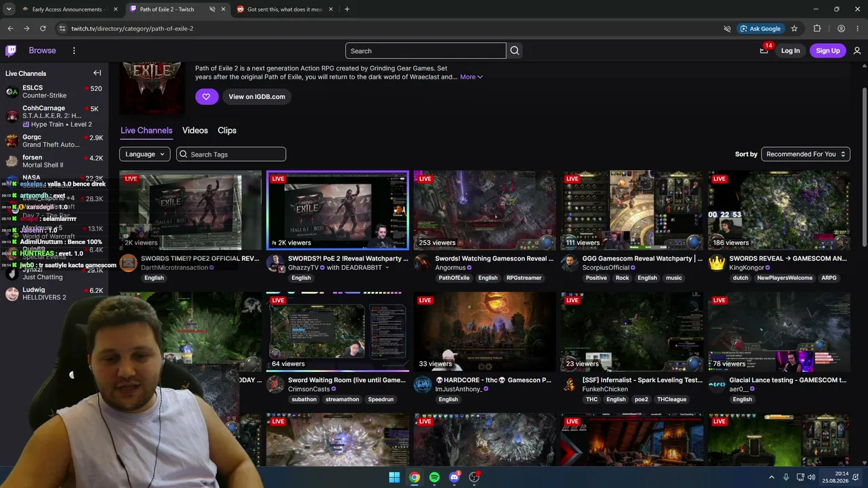This screenshot has width=868, height=488.
Task: Go back using the browser back arrow
Action: (x=10, y=28)
